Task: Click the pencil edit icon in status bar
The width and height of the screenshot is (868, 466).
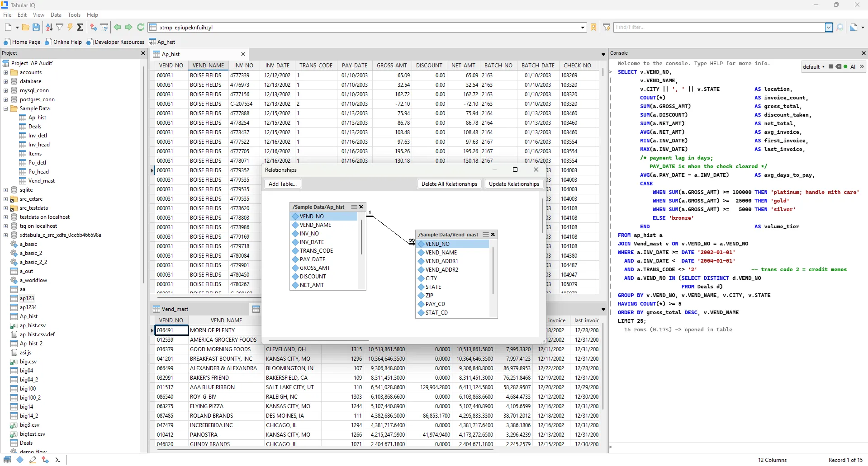Action: 33,460
